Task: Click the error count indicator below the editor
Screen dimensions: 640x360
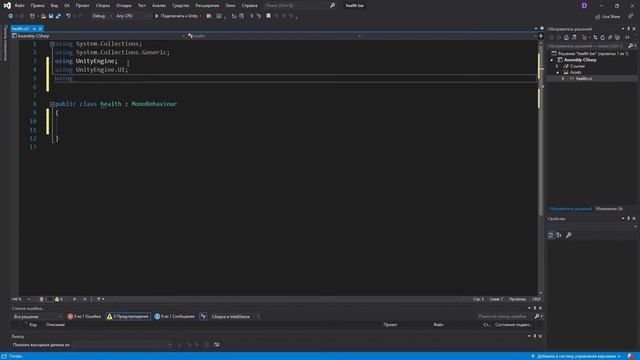Action: pos(45,299)
